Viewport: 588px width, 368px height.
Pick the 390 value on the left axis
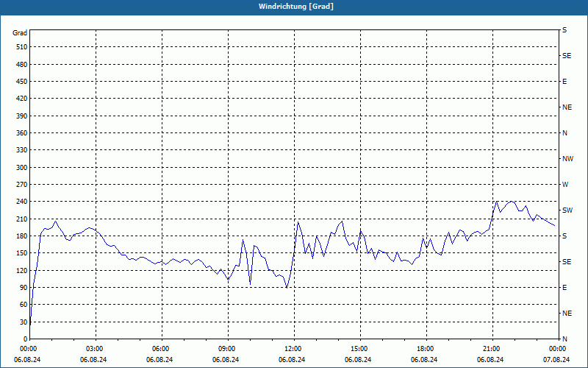[22, 116]
